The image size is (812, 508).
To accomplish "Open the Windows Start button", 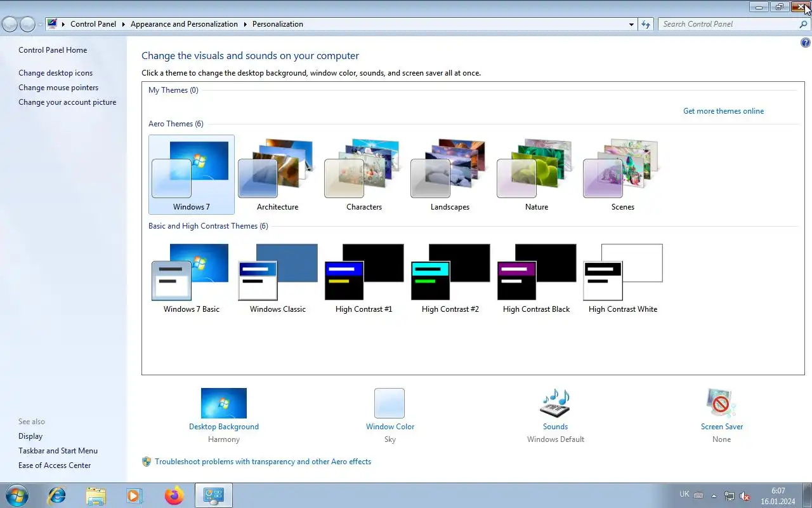I will 16,495.
